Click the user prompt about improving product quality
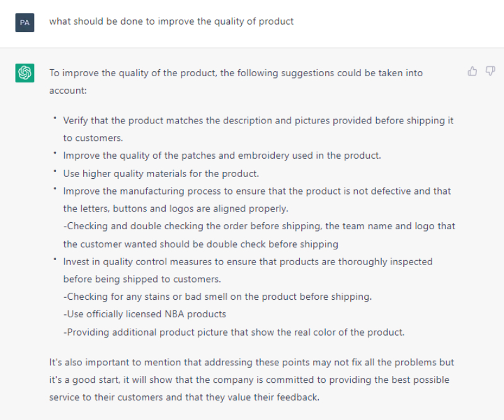 click(171, 21)
